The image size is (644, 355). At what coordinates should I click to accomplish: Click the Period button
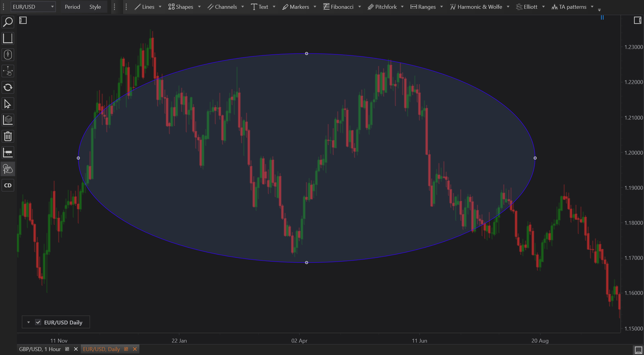pyautogui.click(x=72, y=7)
